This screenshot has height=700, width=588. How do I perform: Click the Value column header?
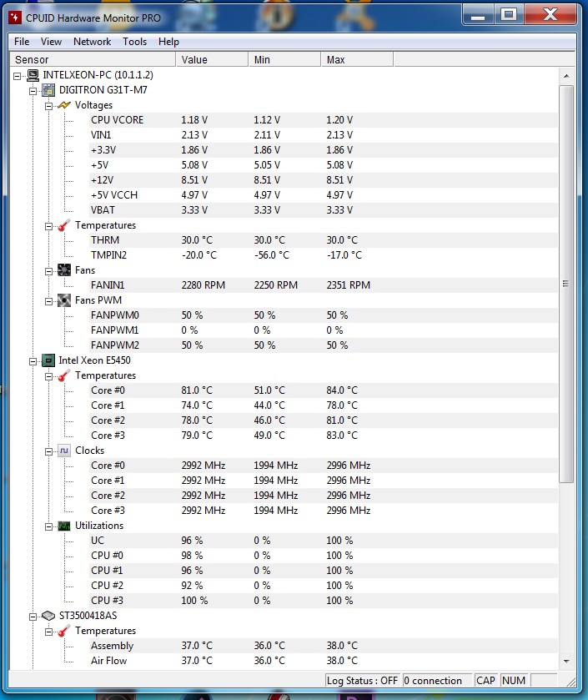pyautogui.click(x=212, y=59)
